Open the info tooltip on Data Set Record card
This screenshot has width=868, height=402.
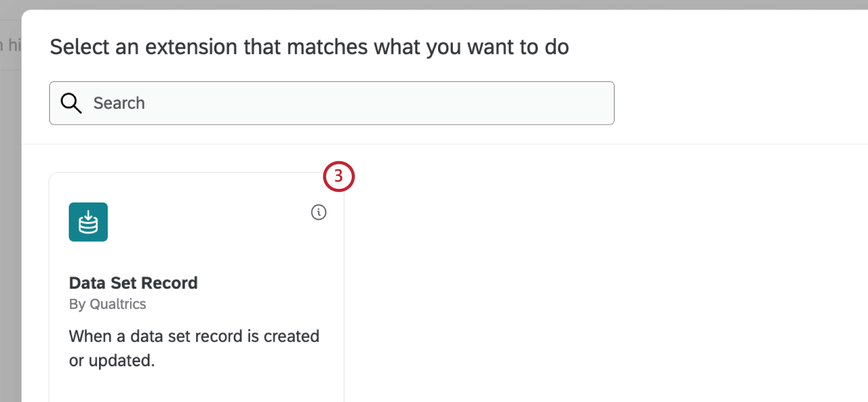(x=319, y=213)
